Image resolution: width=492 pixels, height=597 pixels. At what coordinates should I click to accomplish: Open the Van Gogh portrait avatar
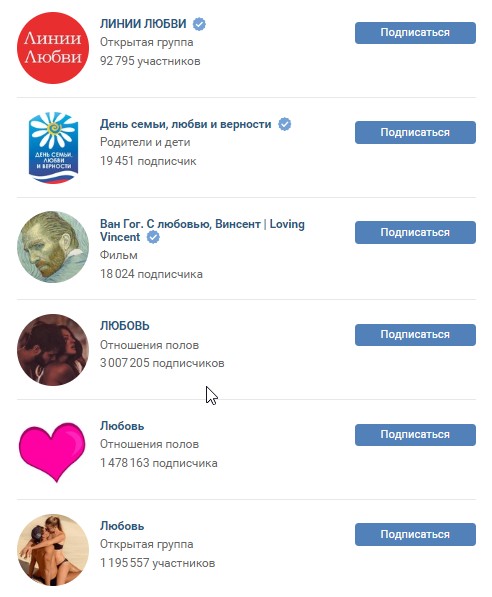(x=53, y=247)
